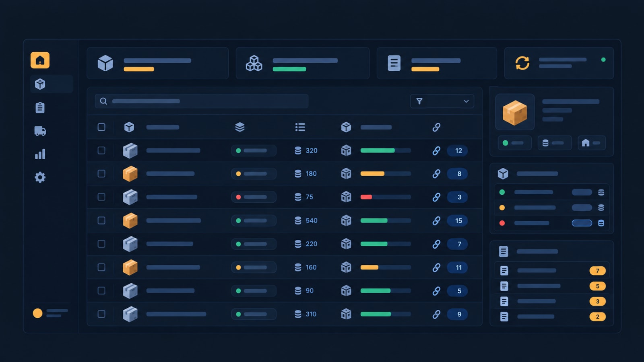Screen dimensions: 644x362
Task: Click the stacked layers column header icon
Action: [240, 127]
